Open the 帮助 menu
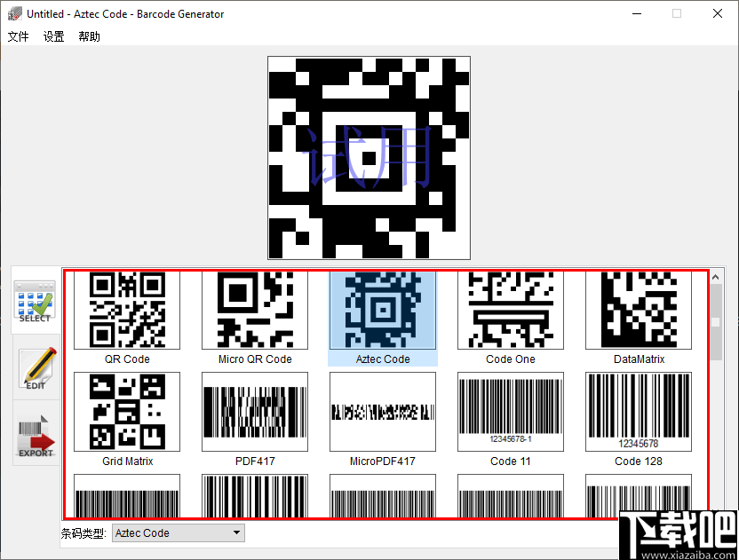The width and height of the screenshot is (739, 560). 88,36
